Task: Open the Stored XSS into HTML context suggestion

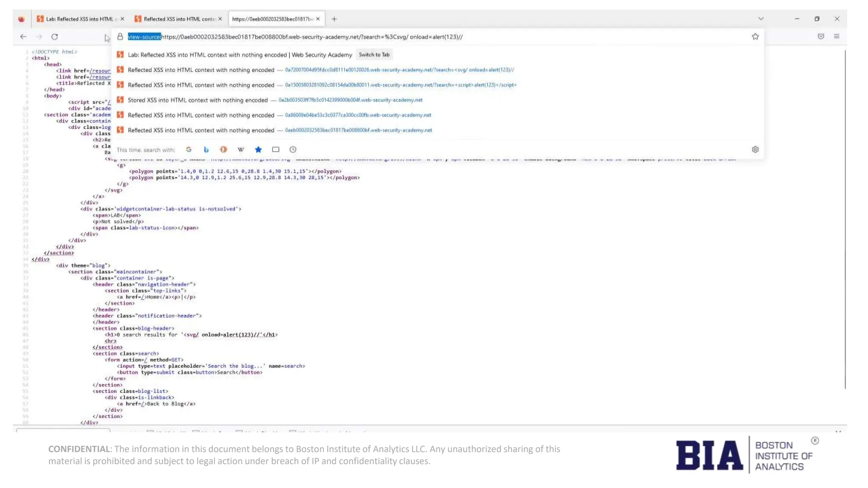Action: (198, 100)
